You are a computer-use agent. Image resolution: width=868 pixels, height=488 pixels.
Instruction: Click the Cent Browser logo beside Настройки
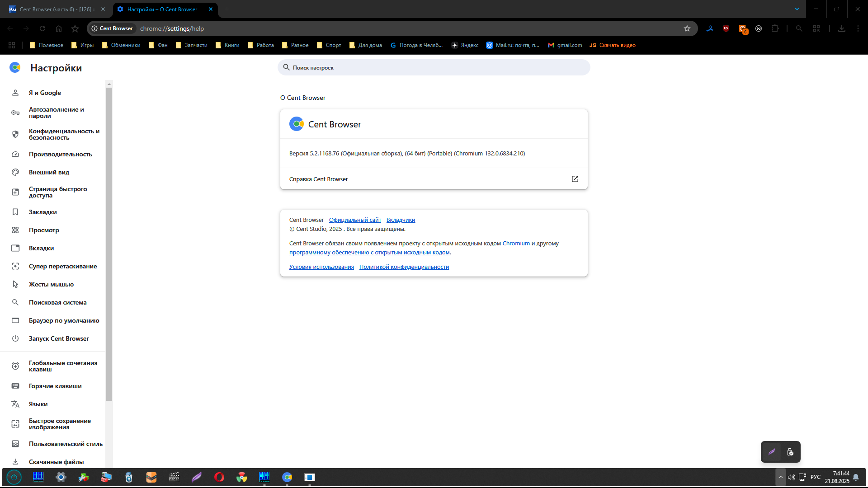pyautogui.click(x=15, y=68)
